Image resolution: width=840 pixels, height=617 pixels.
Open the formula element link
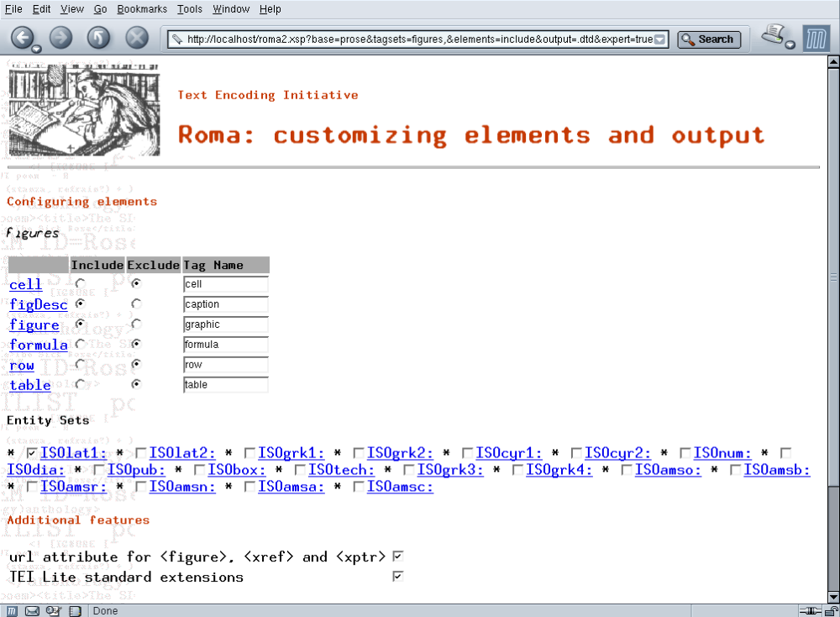point(38,345)
